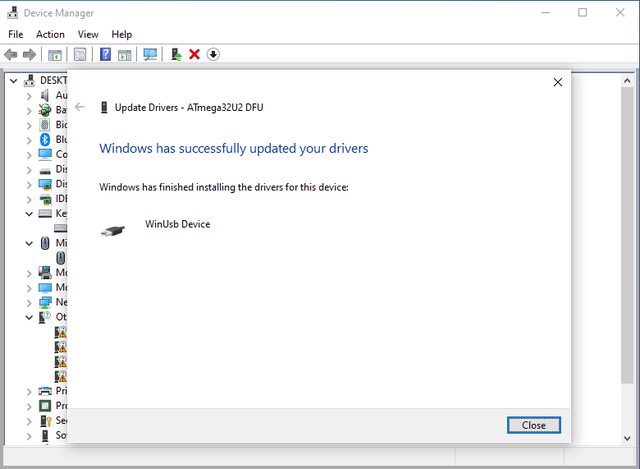
Task: Click the 'WinUsb Device' text
Action: (x=178, y=224)
